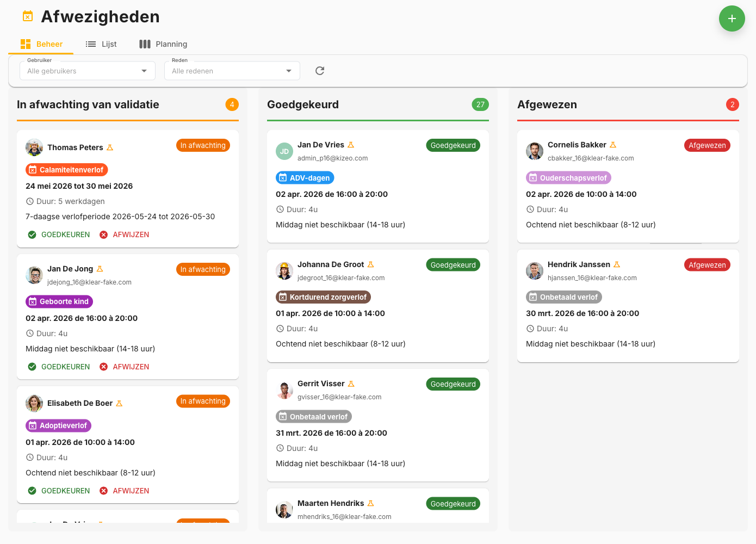756x544 pixels.
Task: Click the calendar icon in the ADV-dagen badge
Action: coord(283,177)
